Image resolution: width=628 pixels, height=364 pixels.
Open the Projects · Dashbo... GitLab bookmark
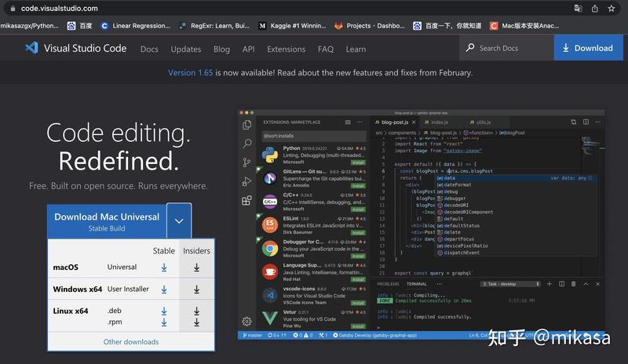[x=370, y=26]
